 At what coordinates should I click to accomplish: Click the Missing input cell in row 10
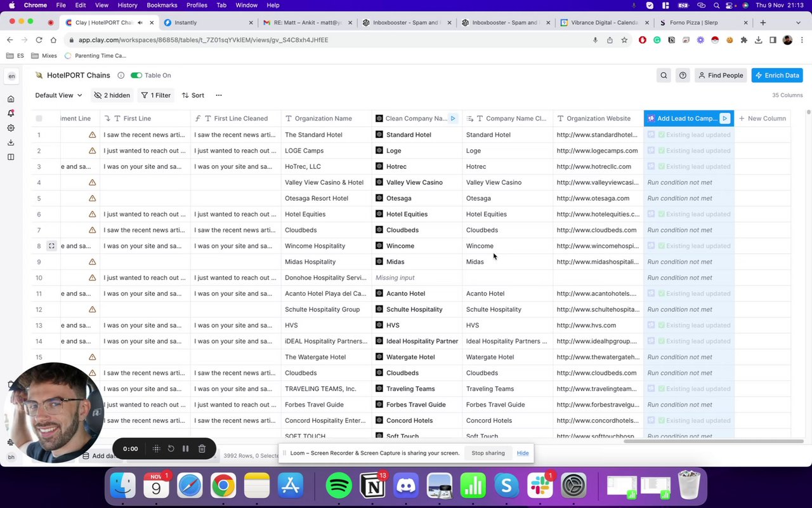coord(417,277)
